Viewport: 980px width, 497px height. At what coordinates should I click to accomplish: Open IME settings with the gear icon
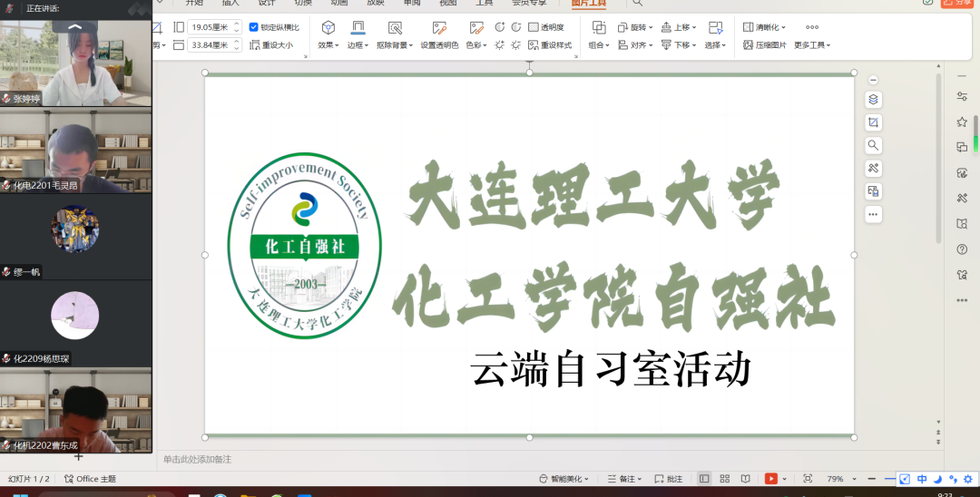pyautogui.click(x=969, y=480)
